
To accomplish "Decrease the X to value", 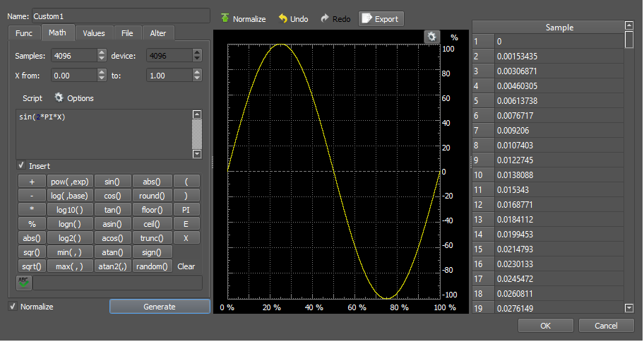I will [x=197, y=78].
